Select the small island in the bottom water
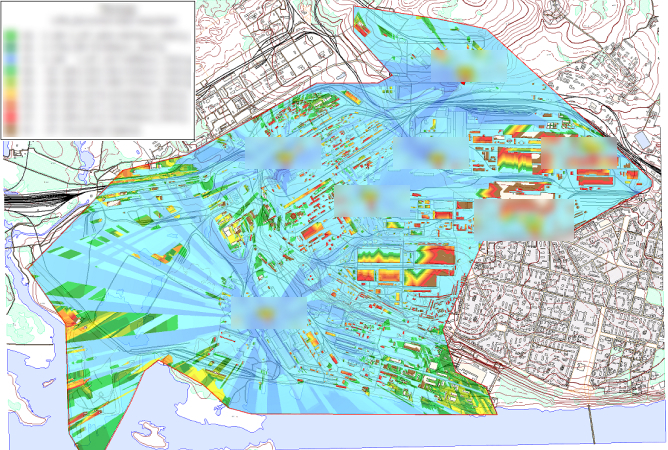The height and width of the screenshot is (450, 668). tap(152, 432)
